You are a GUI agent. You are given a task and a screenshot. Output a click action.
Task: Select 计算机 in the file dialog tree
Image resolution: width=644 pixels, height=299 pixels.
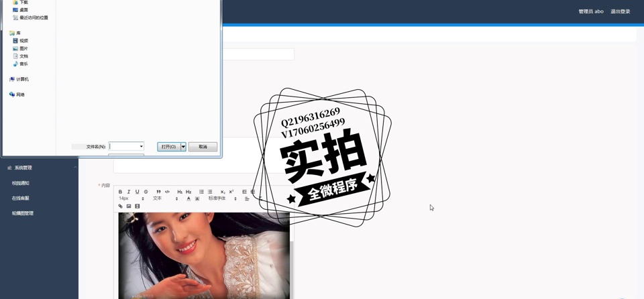coord(19,79)
